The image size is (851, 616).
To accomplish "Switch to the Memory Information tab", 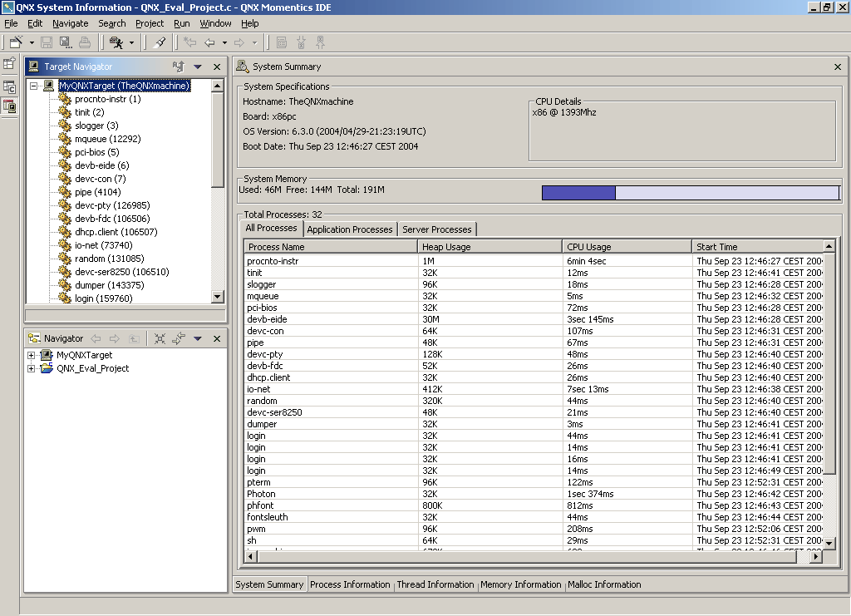I will click(520, 584).
